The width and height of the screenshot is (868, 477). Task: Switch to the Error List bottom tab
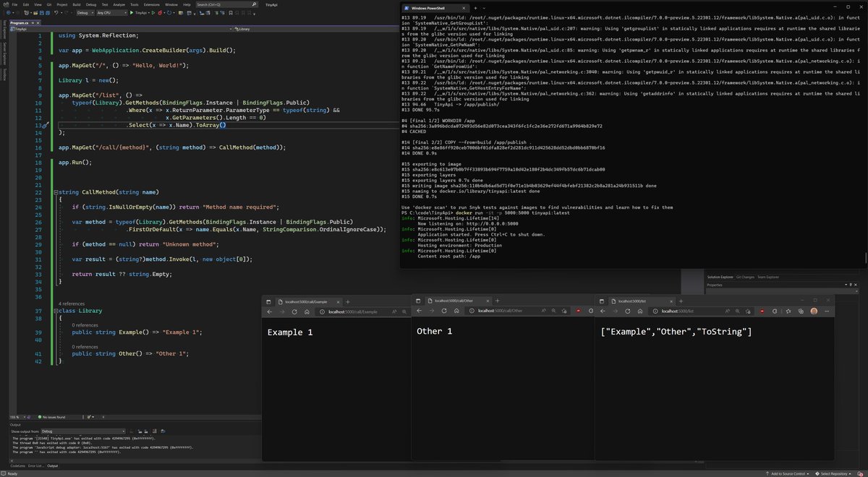(x=36, y=466)
